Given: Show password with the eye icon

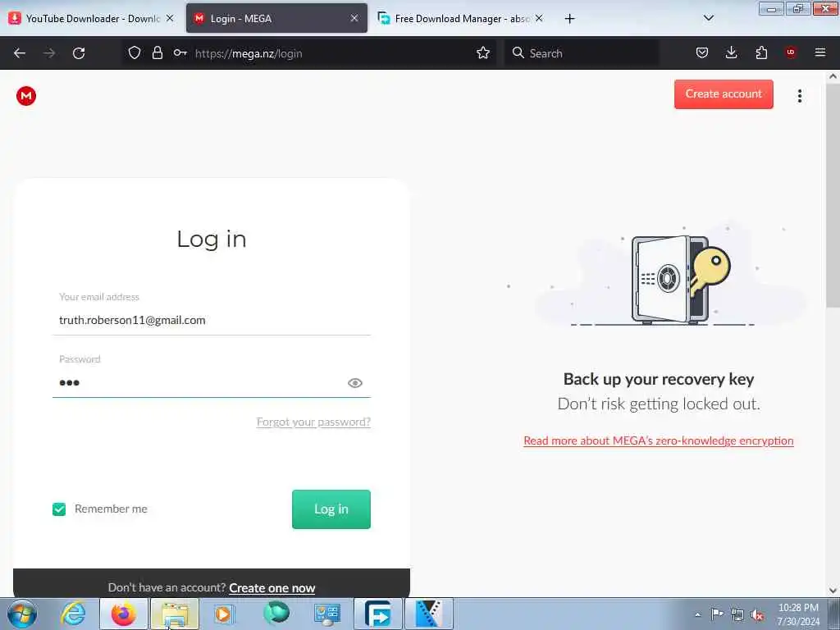Looking at the screenshot, I should (354, 382).
